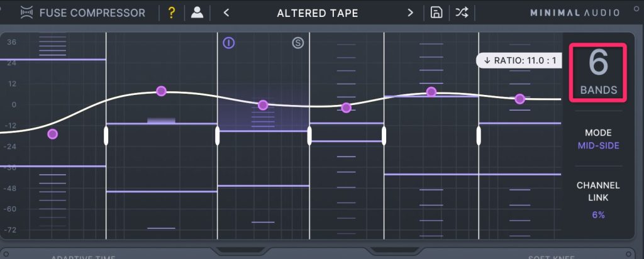This screenshot has height=259, width=644.
Task: Change the MID-SIDE mode setting
Action: point(598,146)
